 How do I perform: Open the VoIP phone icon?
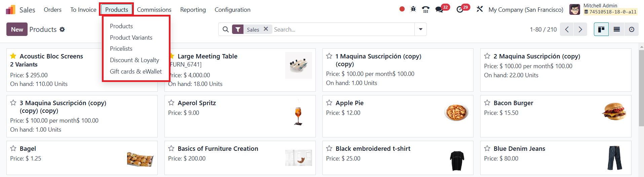(x=426, y=9)
